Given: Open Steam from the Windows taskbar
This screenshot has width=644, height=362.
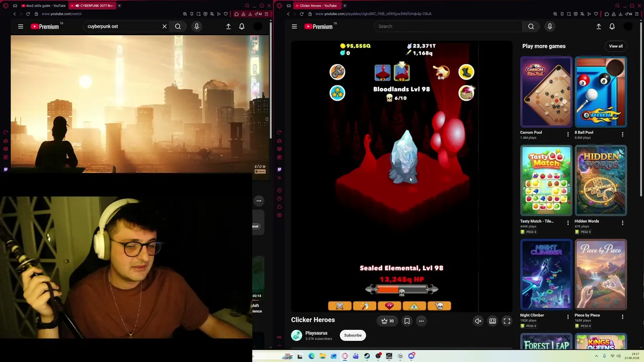Looking at the screenshot, I should click(x=367, y=356).
